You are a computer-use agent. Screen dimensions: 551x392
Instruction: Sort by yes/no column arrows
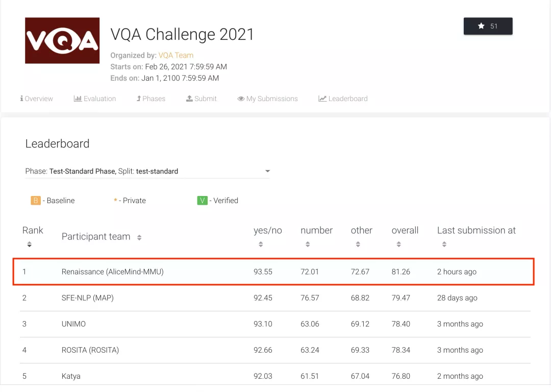coord(261,244)
